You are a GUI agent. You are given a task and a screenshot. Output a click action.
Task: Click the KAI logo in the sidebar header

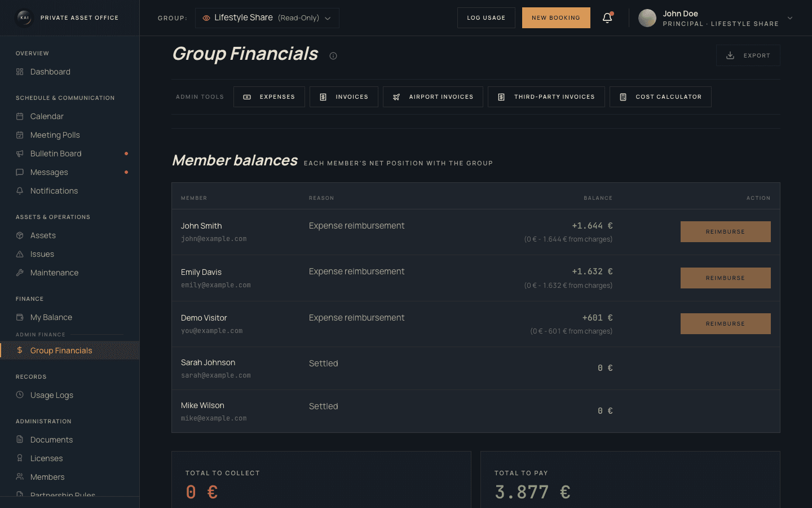pos(25,17)
